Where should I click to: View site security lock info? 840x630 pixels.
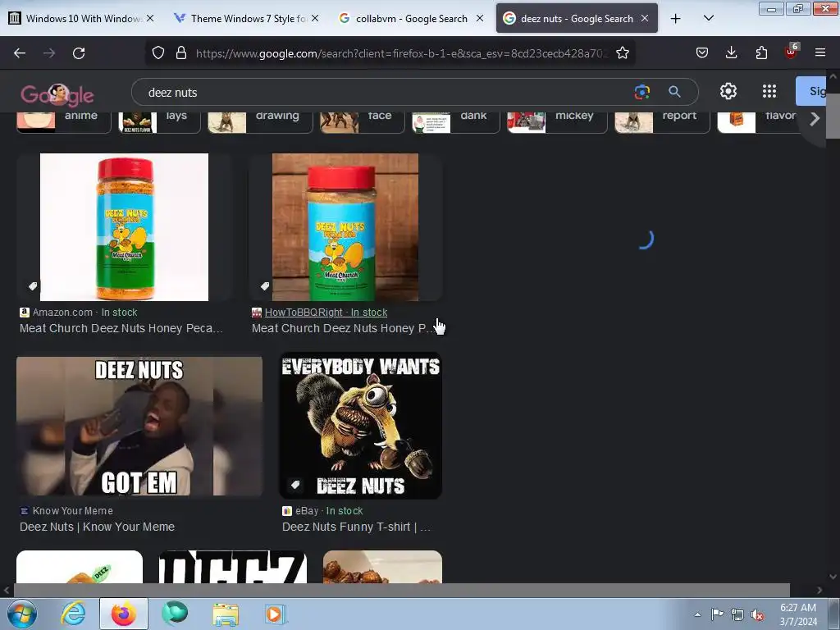(181, 53)
